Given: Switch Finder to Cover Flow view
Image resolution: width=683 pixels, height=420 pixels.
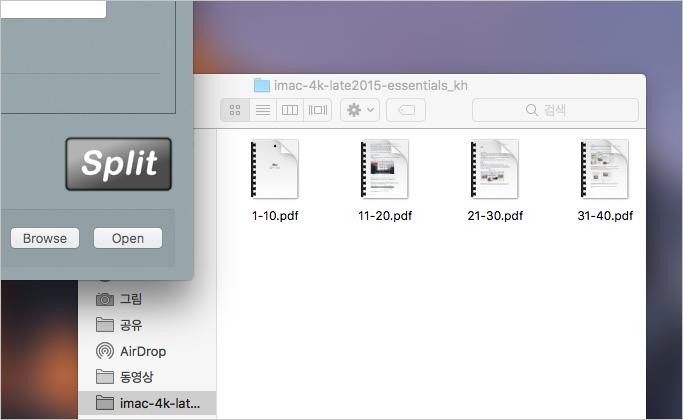Looking at the screenshot, I should pyautogui.click(x=318, y=110).
